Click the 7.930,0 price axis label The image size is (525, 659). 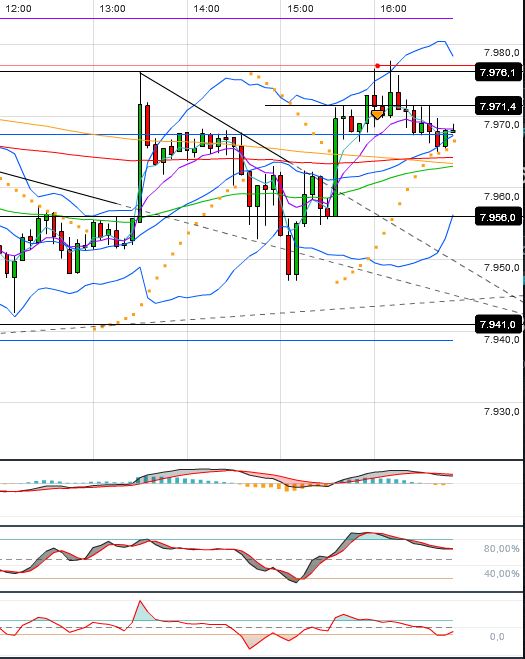point(501,411)
